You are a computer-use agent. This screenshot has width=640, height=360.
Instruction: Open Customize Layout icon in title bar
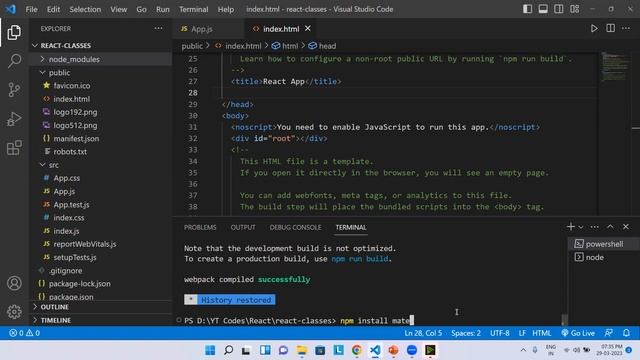click(574, 9)
